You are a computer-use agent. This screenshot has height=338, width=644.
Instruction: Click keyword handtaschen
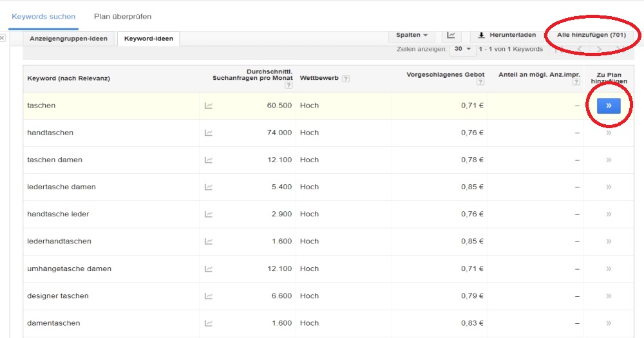click(x=50, y=133)
